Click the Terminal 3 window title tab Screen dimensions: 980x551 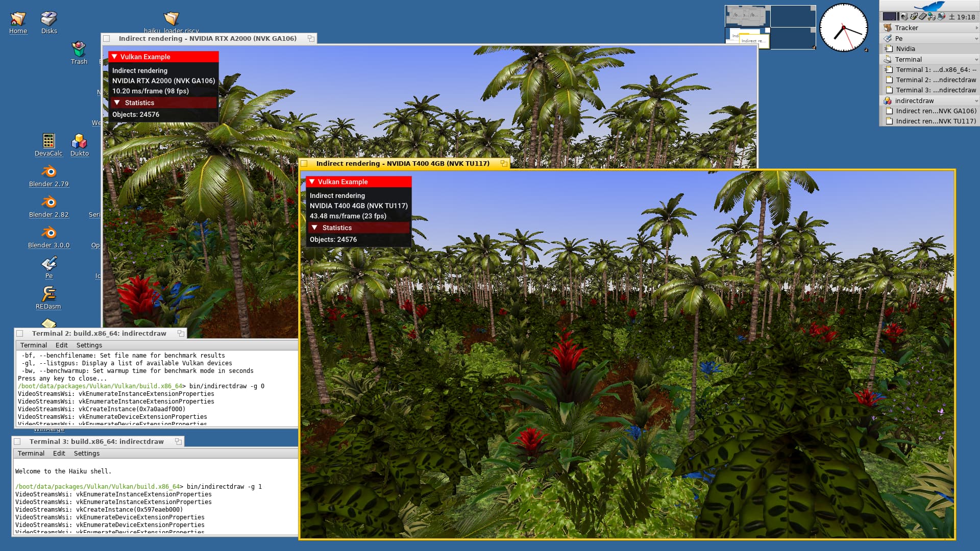(x=96, y=441)
